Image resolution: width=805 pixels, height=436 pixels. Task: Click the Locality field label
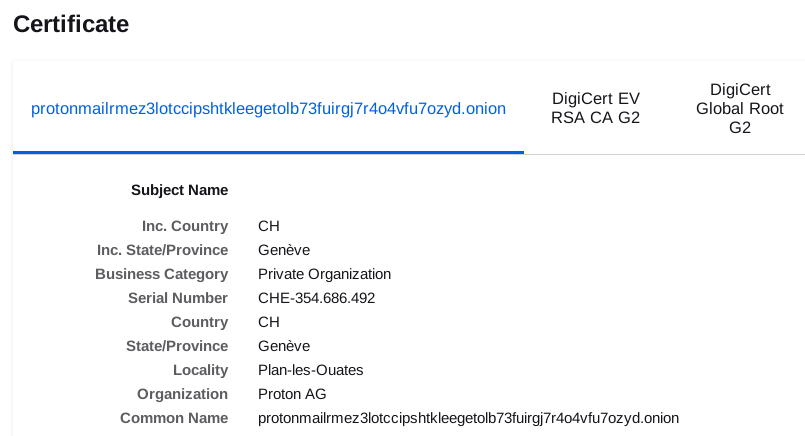pos(200,370)
